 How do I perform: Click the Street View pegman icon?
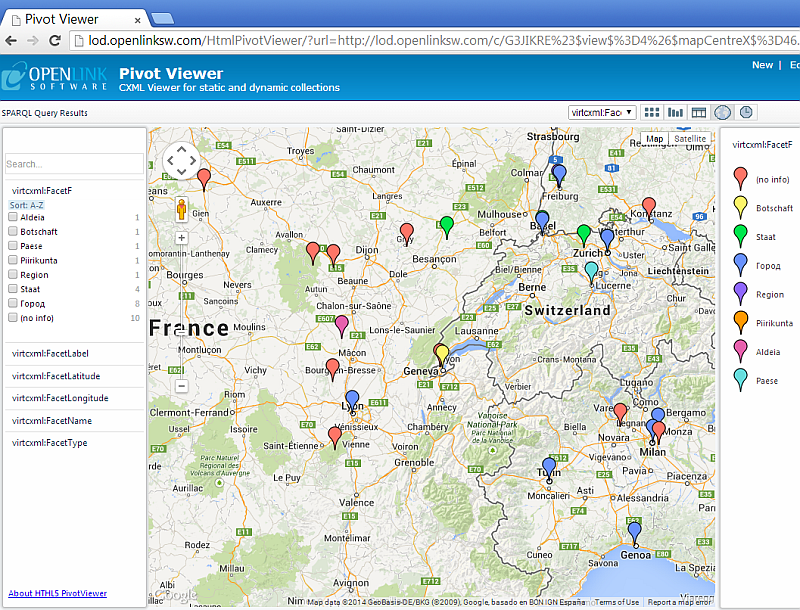[x=182, y=210]
